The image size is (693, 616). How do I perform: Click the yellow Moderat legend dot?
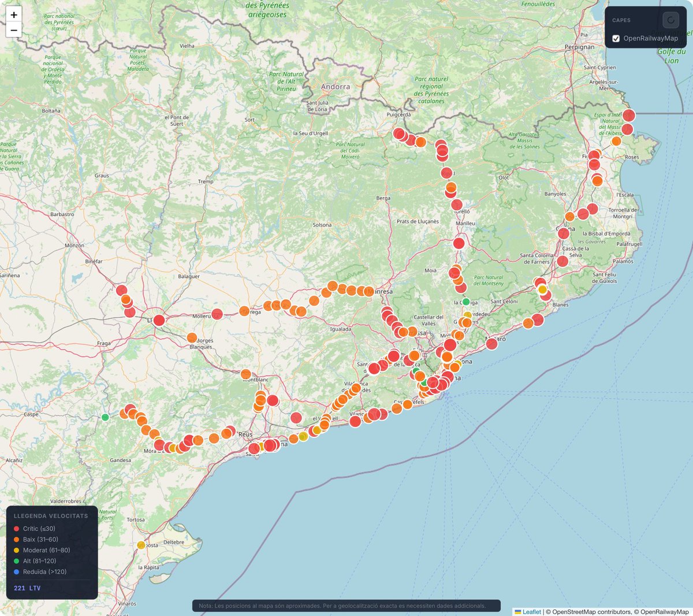click(17, 550)
